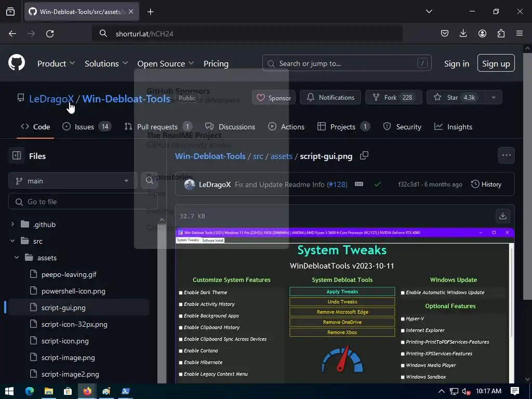View commit check status green checkmark
Image resolution: width=532 pixels, height=399 pixels.
[377, 184]
